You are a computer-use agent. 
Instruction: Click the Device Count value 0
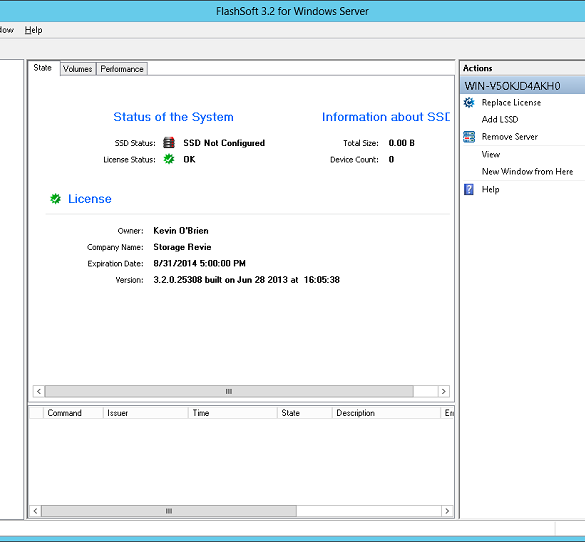pyautogui.click(x=391, y=160)
